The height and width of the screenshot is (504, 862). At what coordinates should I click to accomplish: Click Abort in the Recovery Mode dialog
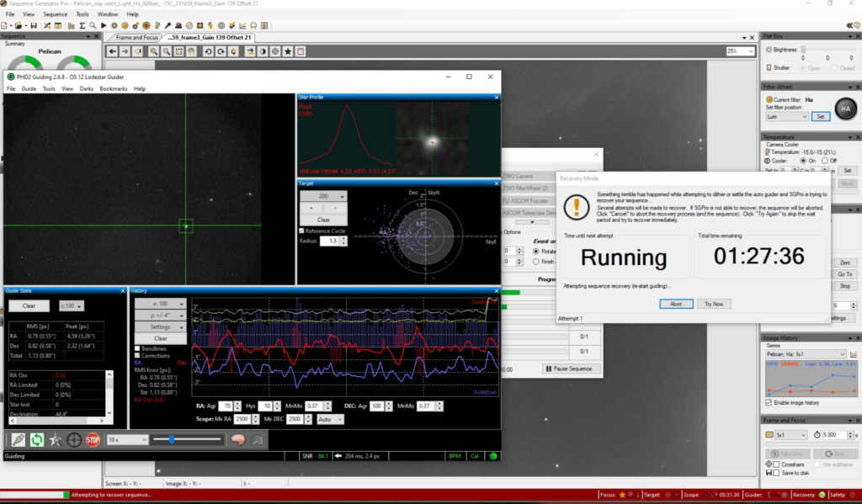676,304
